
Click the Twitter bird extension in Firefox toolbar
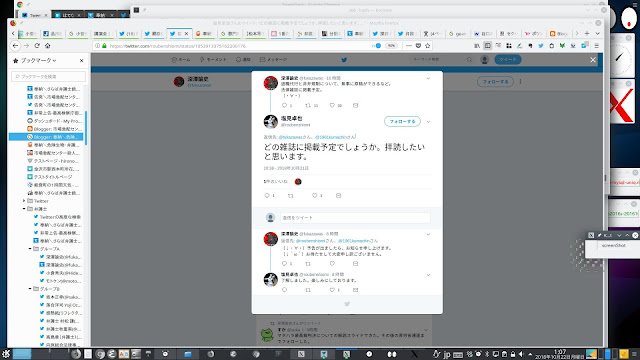click(x=541, y=46)
